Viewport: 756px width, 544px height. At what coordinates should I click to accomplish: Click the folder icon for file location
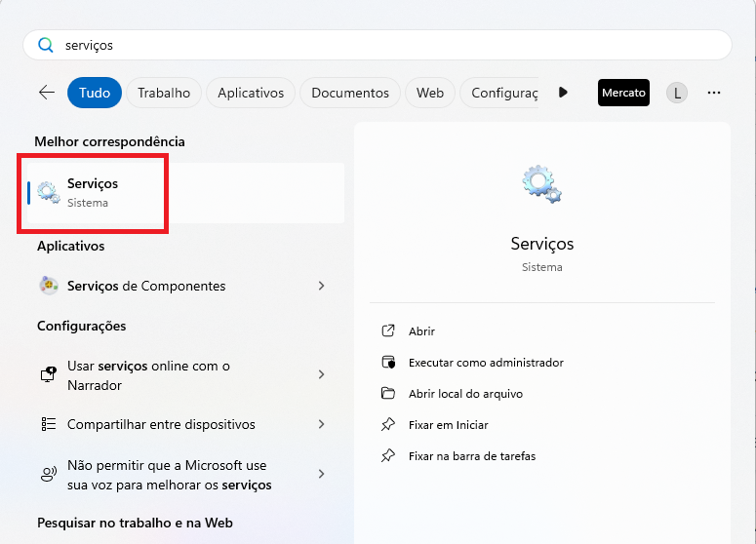388,393
